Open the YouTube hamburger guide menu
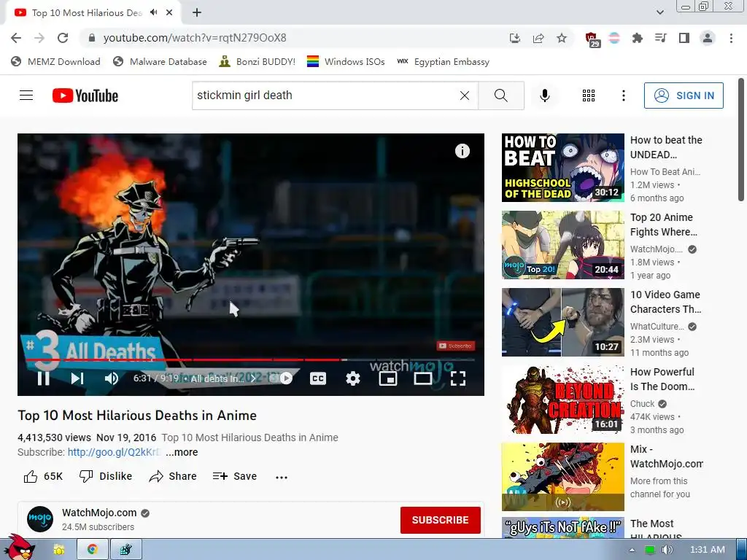This screenshot has height=560, width=747. coord(26,96)
